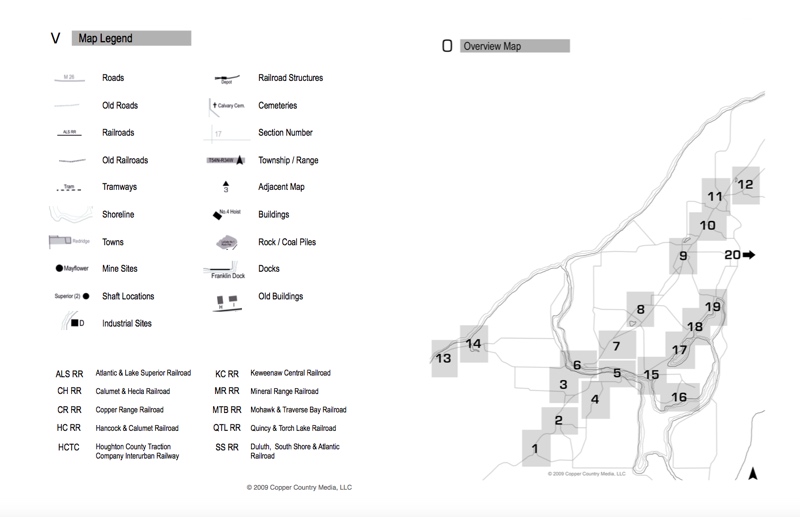Click Mineral Range Railroad text

pyautogui.click(x=284, y=391)
